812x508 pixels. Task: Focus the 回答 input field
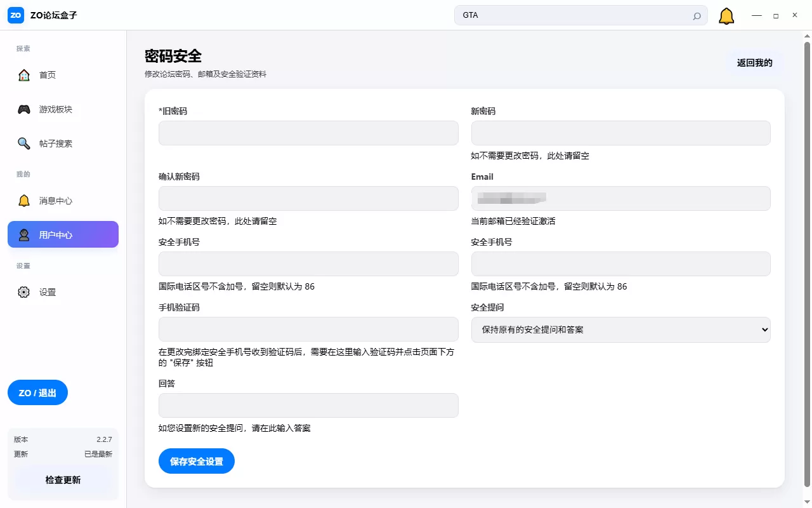[308, 405]
